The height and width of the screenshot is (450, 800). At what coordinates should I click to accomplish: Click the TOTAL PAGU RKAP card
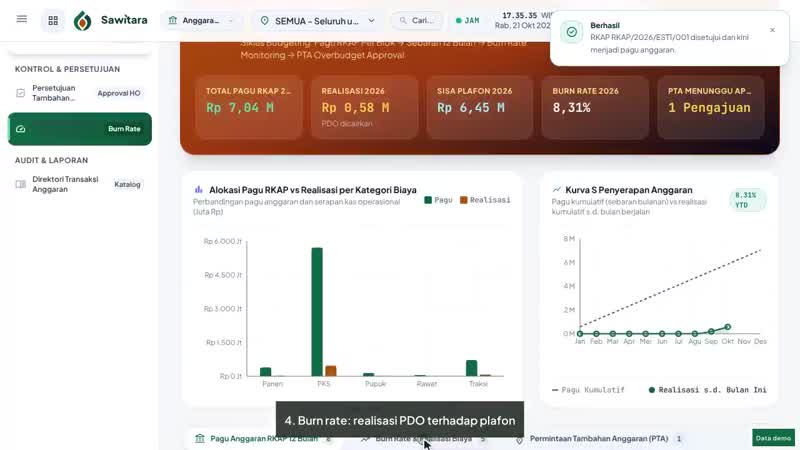coord(249,107)
